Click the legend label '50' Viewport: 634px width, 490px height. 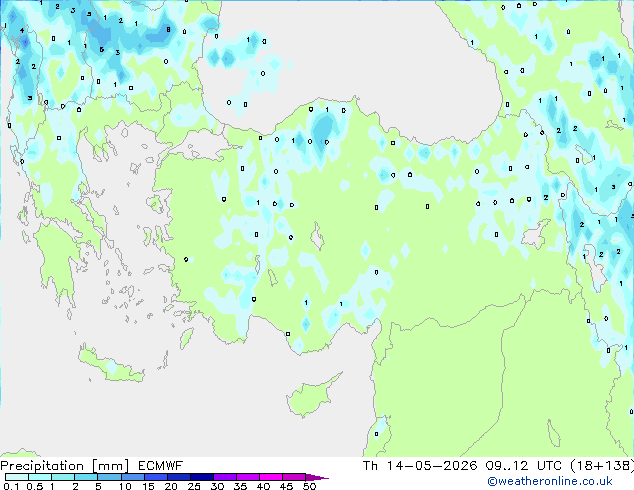coord(309,486)
